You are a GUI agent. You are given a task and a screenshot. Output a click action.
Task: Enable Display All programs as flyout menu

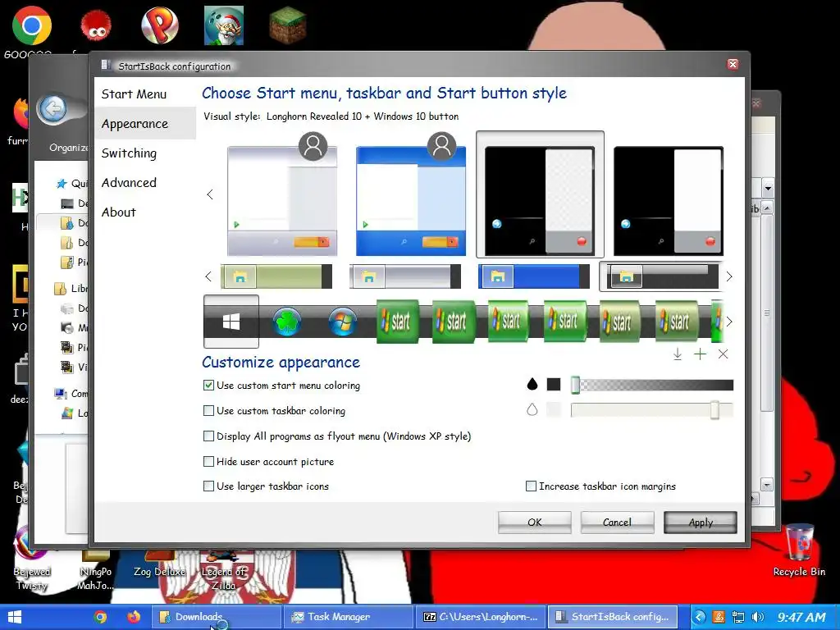(208, 436)
